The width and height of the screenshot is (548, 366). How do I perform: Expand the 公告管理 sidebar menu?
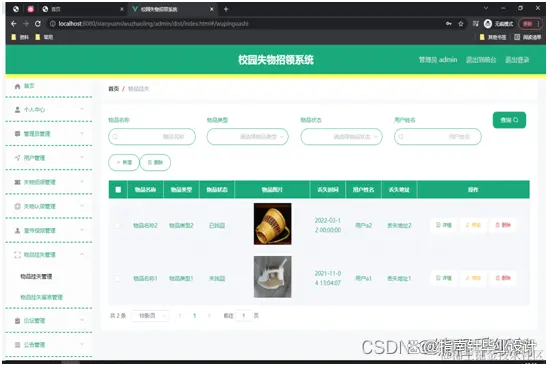pos(82,344)
